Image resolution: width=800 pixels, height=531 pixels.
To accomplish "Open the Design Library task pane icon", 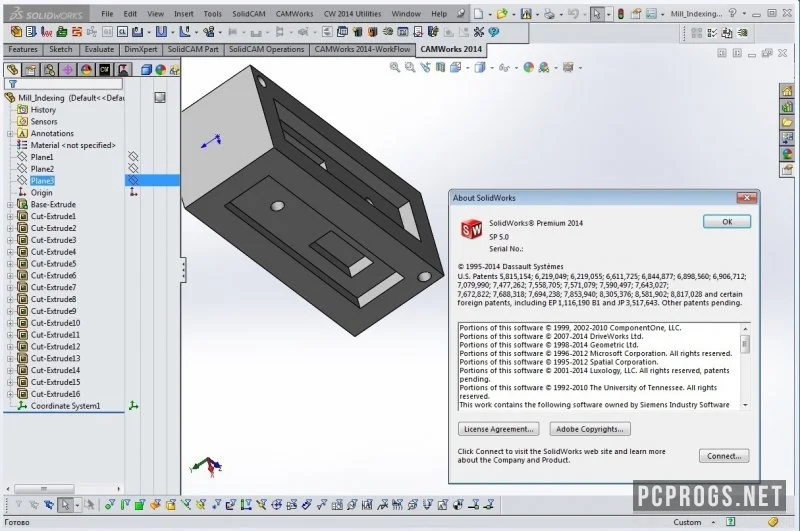I will coord(787,107).
